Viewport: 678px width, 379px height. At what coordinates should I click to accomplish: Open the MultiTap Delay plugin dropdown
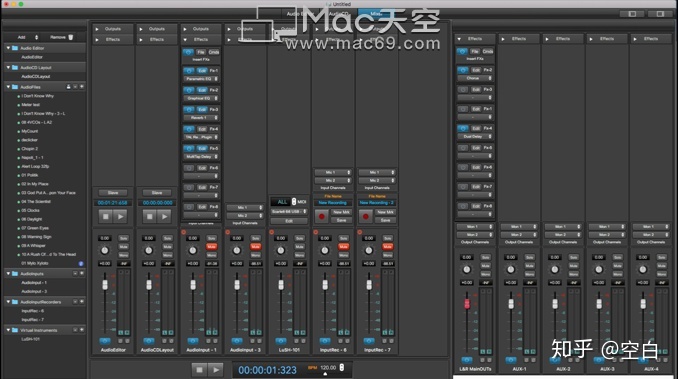coord(201,156)
